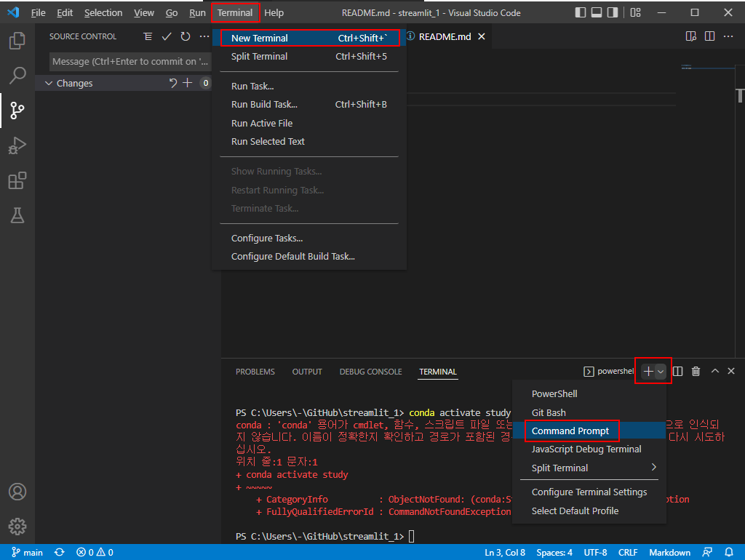Select Configure Default Build Task
This screenshot has width=745, height=560.
coord(309,257)
